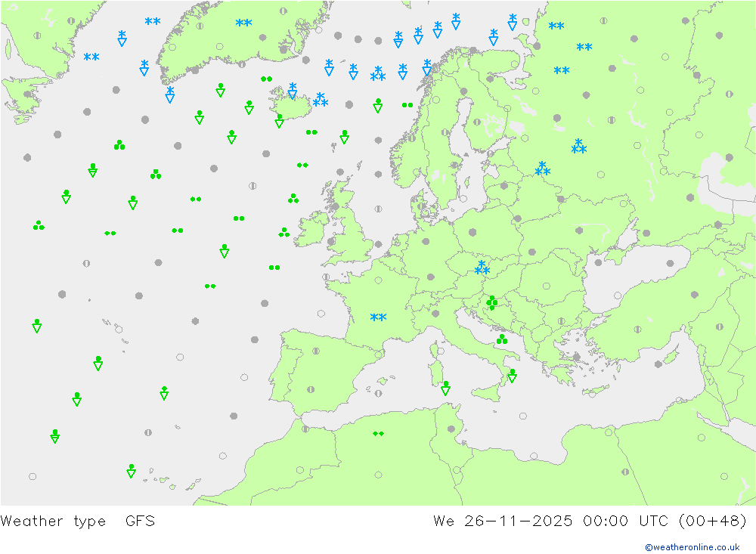This screenshot has width=756, height=554.
Task: Click the overcast grey dot over Tunisia
Action: pyautogui.click(x=451, y=429)
